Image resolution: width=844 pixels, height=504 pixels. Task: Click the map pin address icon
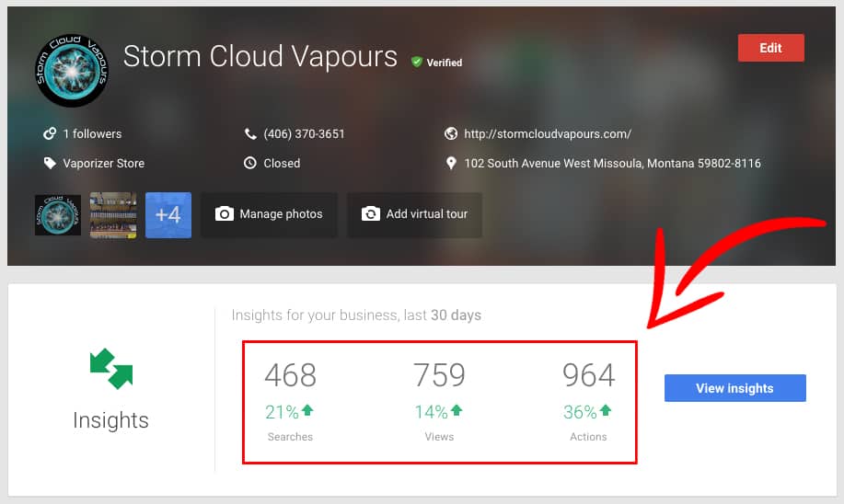click(451, 163)
